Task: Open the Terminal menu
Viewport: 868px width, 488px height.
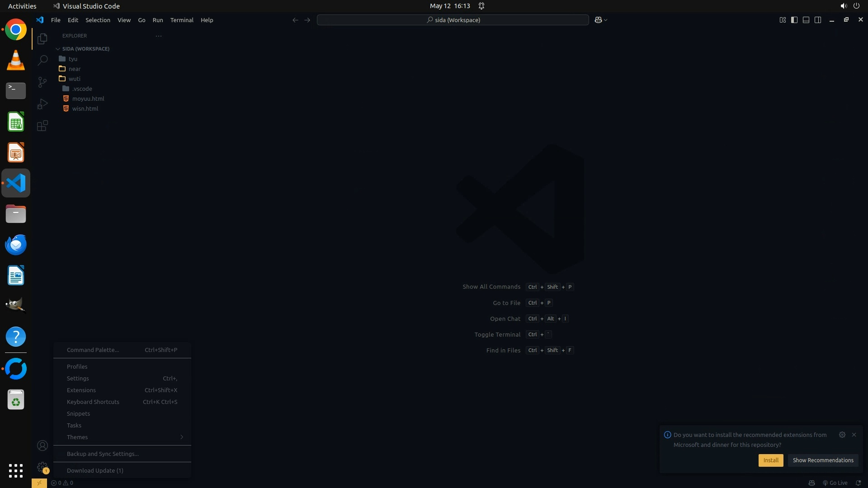Action: pyautogui.click(x=182, y=20)
